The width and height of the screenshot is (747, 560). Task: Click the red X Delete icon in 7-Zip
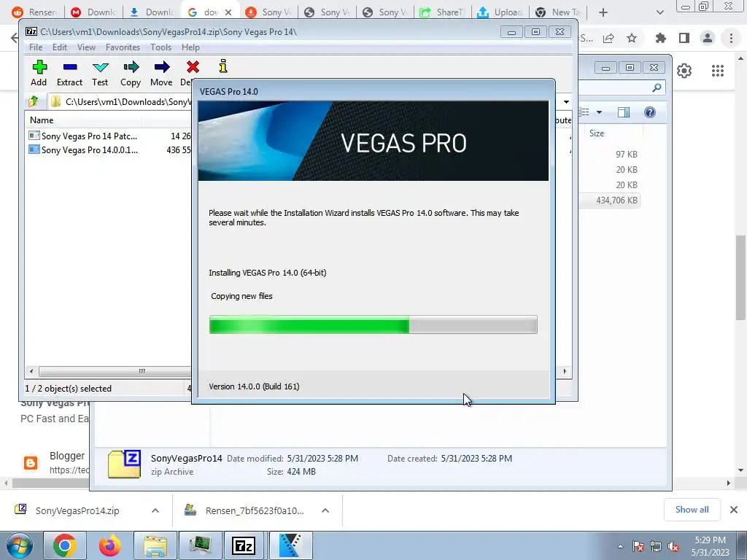click(193, 67)
